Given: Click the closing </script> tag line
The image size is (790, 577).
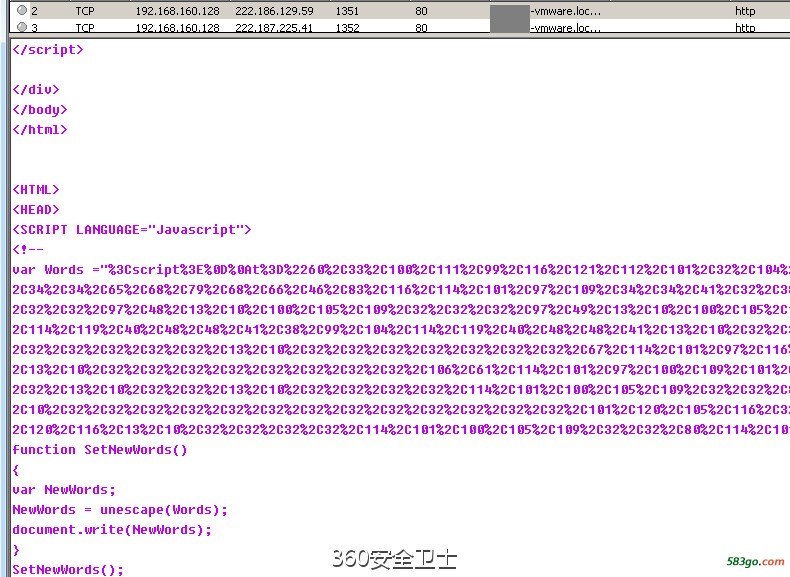Looking at the screenshot, I should (x=48, y=49).
